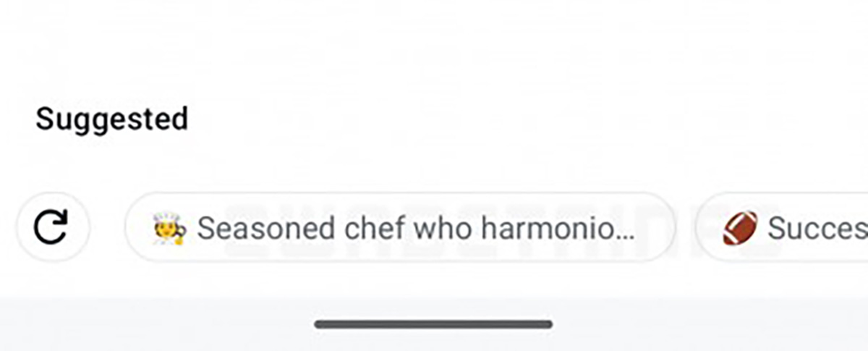Tap the football emoji icon
The width and height of the screenshot is (868, 351).
pyautogui.click(x=739, y=229)
